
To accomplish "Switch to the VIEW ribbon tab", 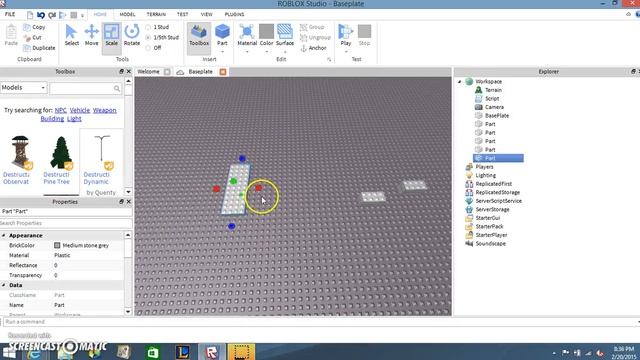I will coord(207,14).
